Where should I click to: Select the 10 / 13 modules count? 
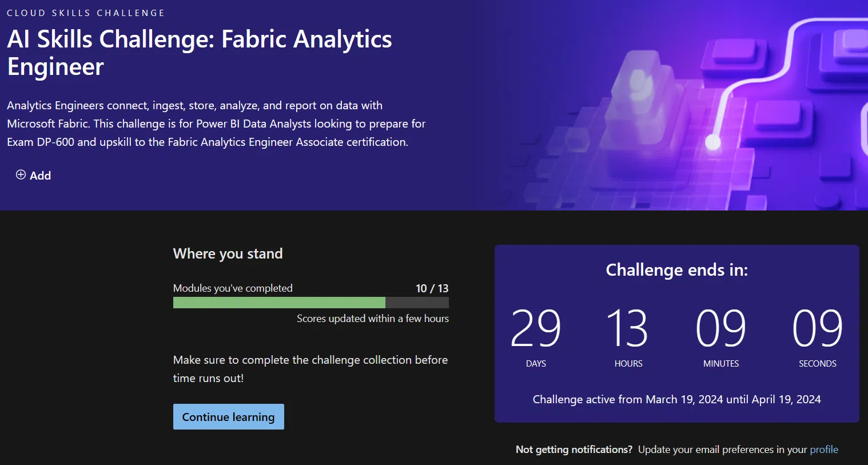(432, 288)
